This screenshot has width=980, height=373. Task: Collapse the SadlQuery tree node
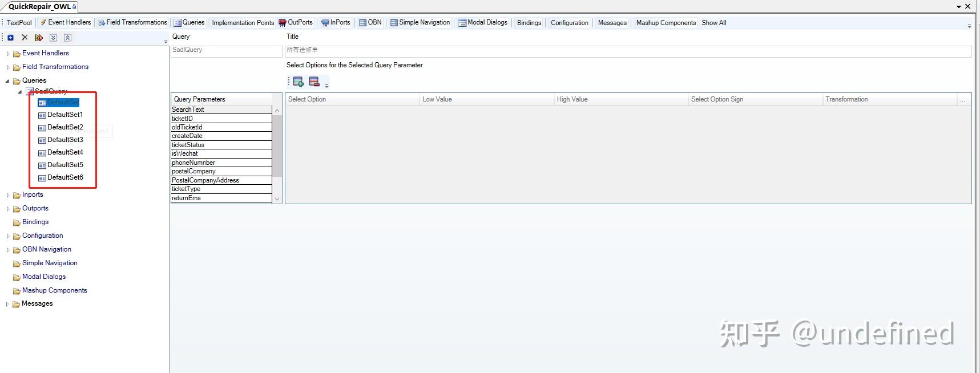tap(20, 91)
